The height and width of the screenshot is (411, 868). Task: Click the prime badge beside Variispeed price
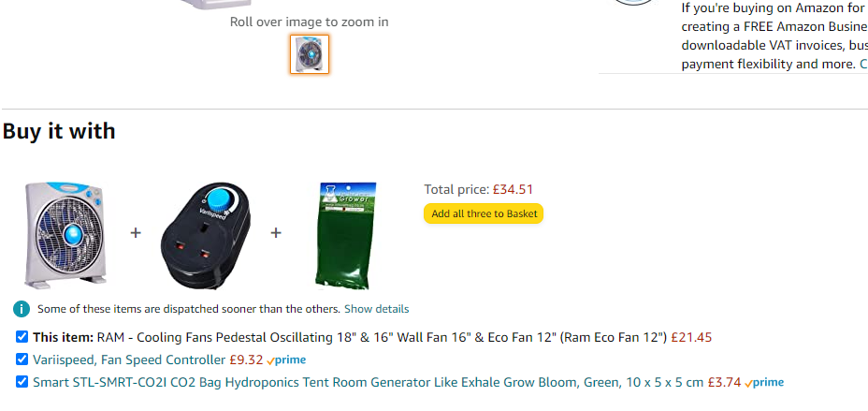pyautogui.click(x=286, y=360)
